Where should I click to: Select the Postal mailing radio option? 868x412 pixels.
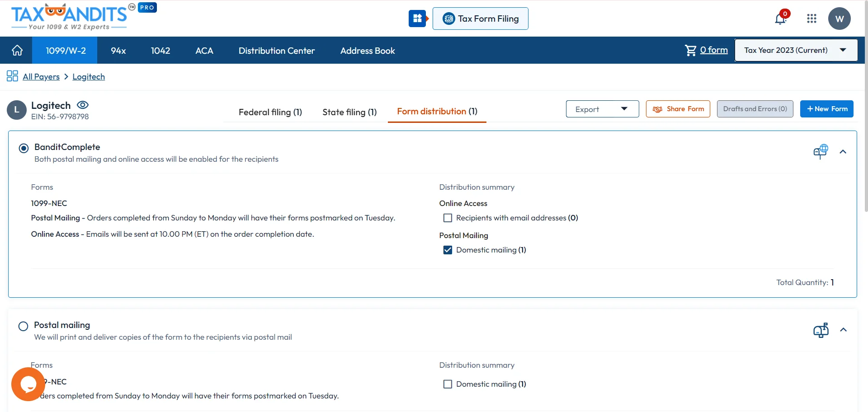23,326
